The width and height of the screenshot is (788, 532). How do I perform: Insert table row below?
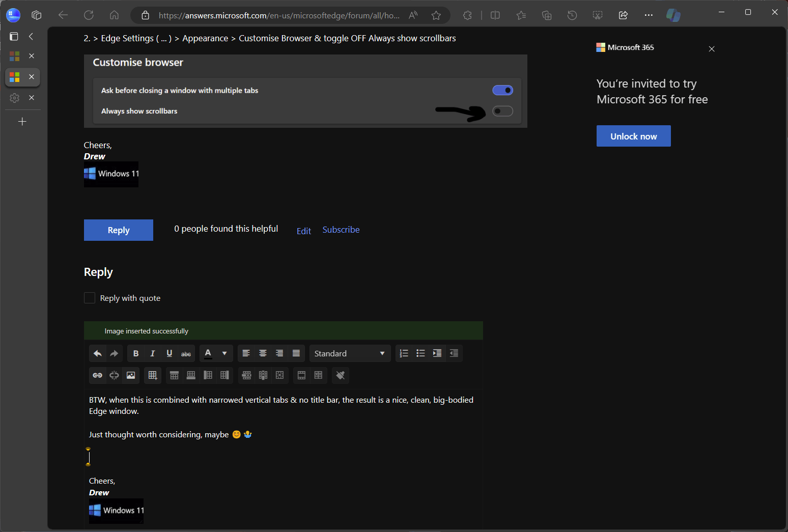(191, 375)
